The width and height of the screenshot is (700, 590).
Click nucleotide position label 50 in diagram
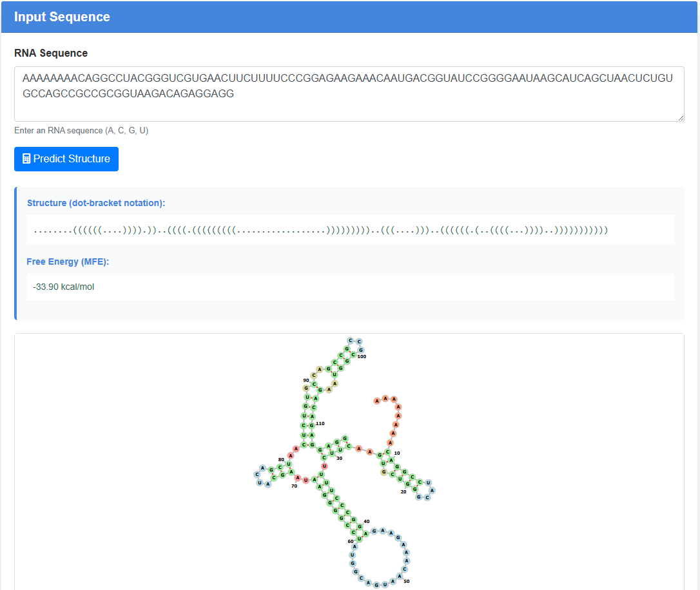tap(406, 581)
